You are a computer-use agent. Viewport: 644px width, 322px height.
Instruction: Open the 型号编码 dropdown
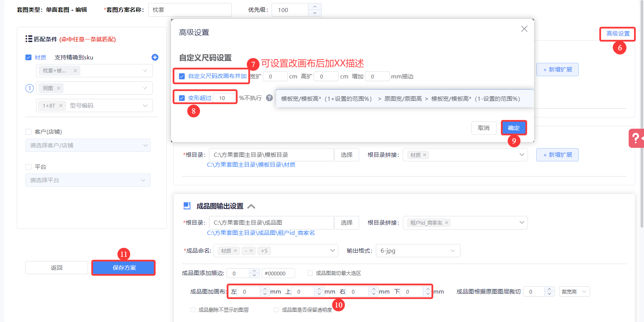[x=145, y=106]
